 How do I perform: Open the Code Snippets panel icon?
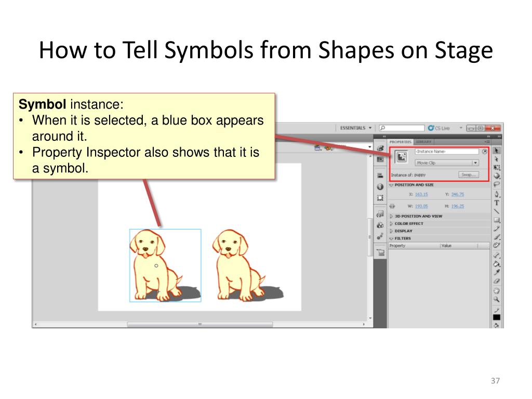[x=380, y=214]
